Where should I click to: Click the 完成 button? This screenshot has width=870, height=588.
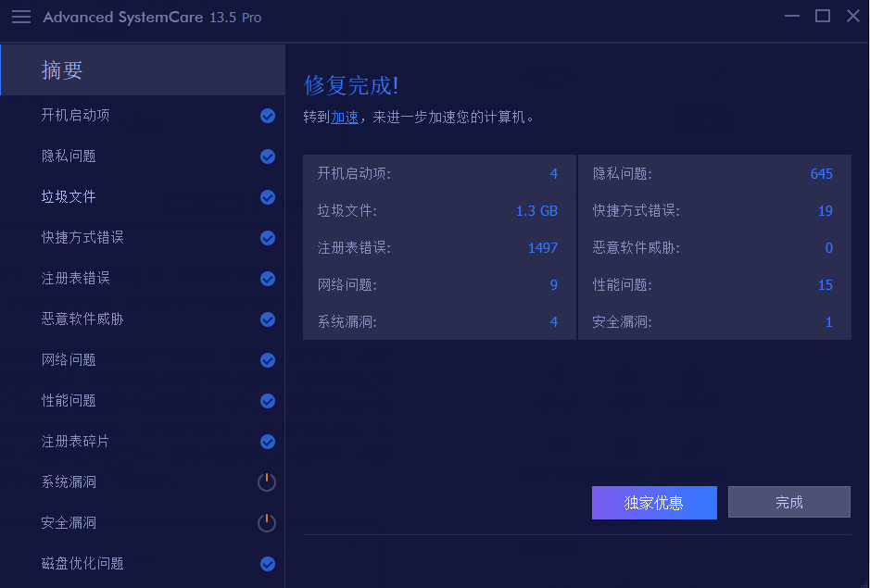pyautogui.click(x=789, y=502)
